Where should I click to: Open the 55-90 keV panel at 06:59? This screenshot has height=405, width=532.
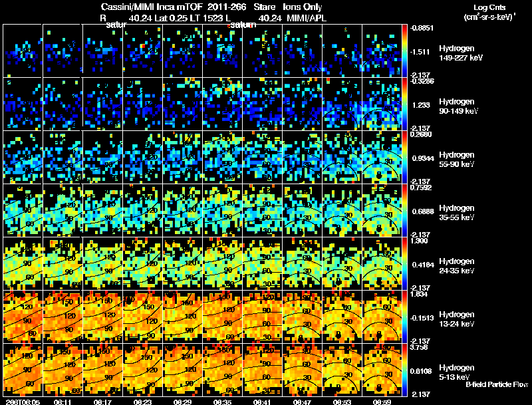click(x=382, y=158)
